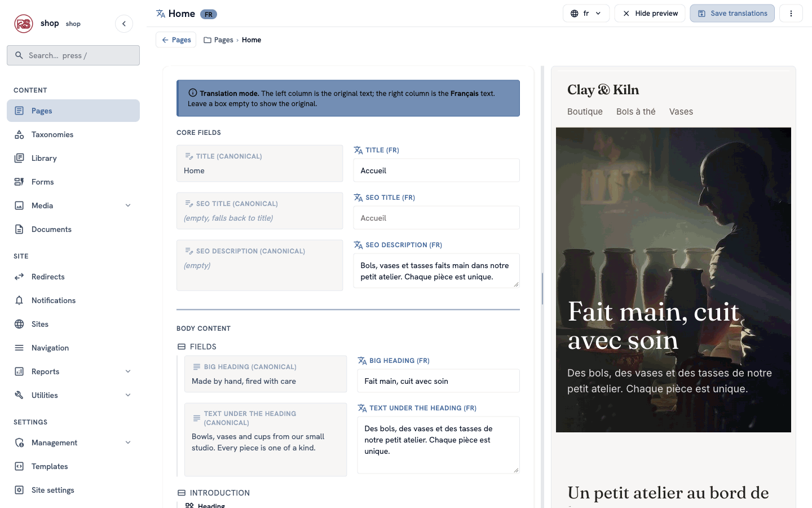This screenshot has height=508, width=812.
Task: Click the SEO DESCRIPTION (FR) textarea
Action: [436, 271]
